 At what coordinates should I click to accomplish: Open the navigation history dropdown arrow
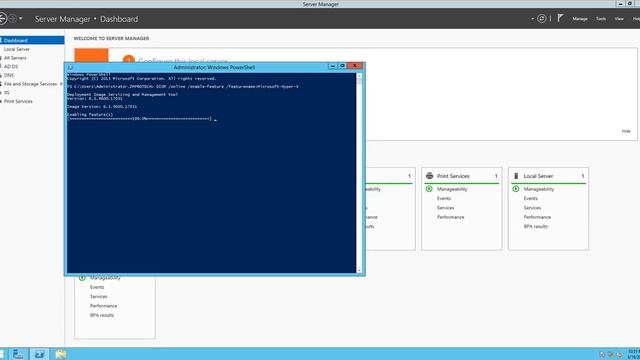click(21, 19)
